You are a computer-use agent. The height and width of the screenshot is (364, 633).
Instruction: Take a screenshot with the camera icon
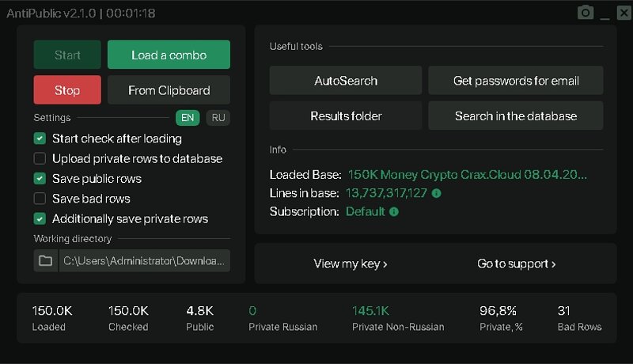[585, 13]
